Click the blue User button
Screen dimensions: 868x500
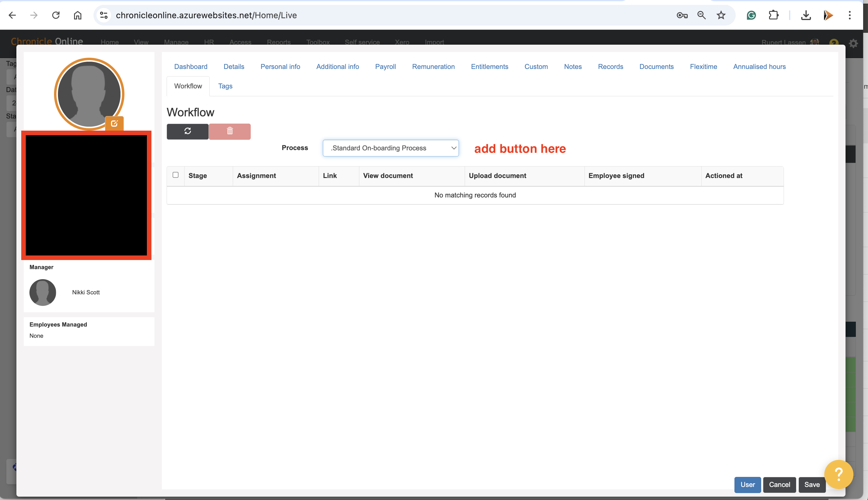tap(747, 485)
